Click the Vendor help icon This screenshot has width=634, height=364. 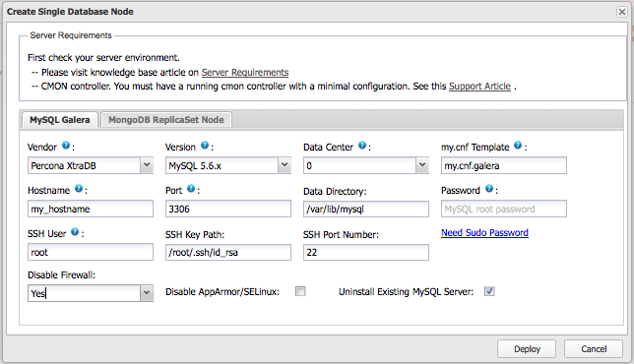(x=66, y=146)
